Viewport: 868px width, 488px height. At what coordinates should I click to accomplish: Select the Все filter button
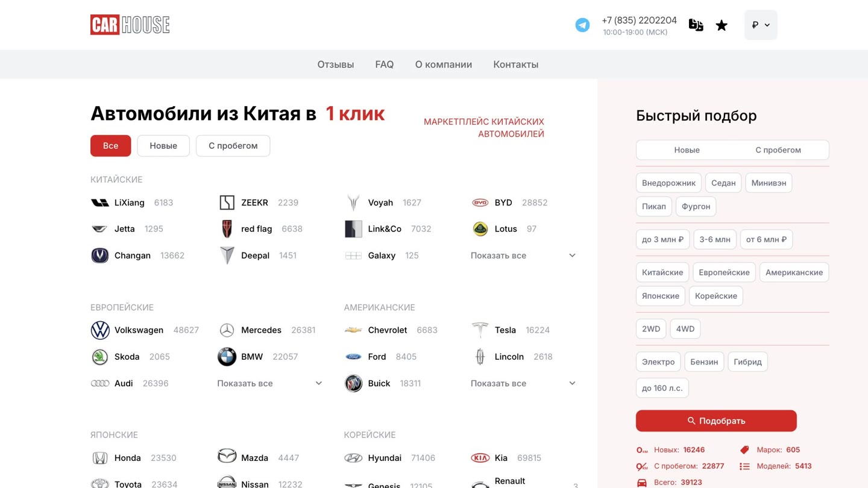pos(111,146)
